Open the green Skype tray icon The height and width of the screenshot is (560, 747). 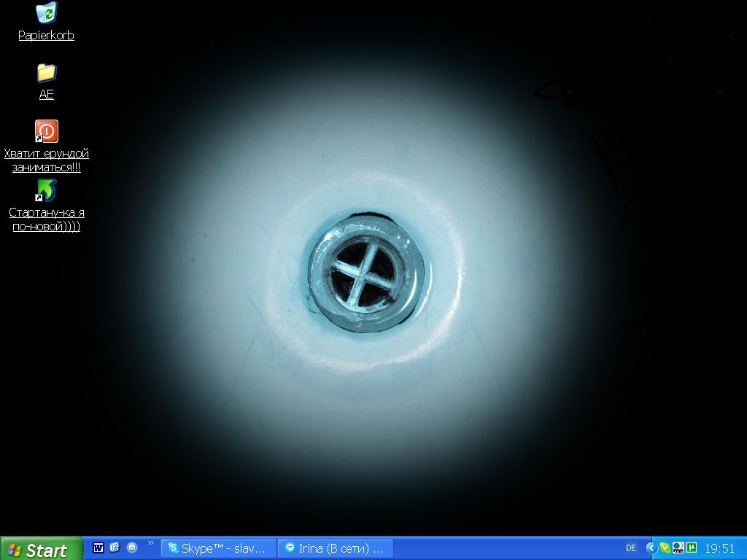pos(665,548)
